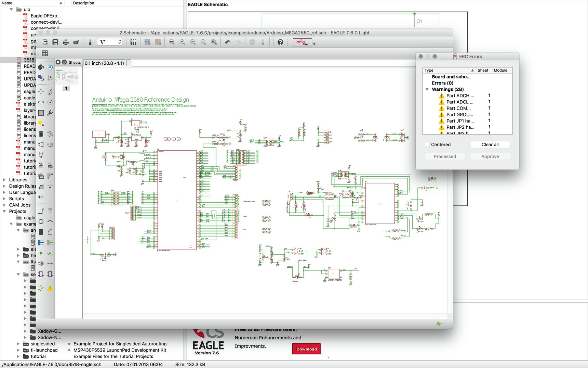Select the Mirror tool icon
Viewport: 588px width, 368px height.
[41, 102]
